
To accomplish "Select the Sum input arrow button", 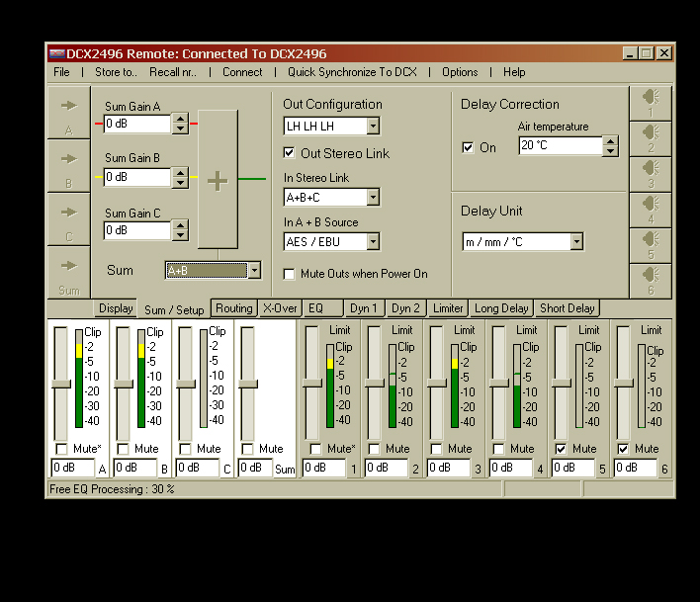I will [69, 272].
